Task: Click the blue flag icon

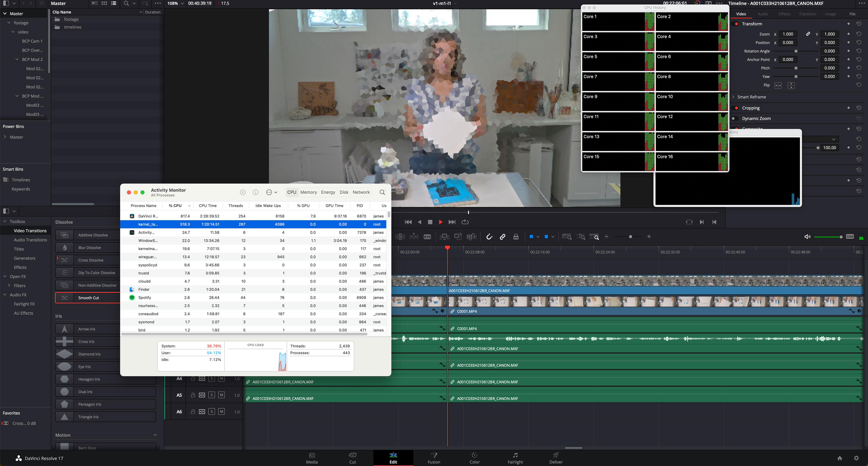Action: click(531, 237)
